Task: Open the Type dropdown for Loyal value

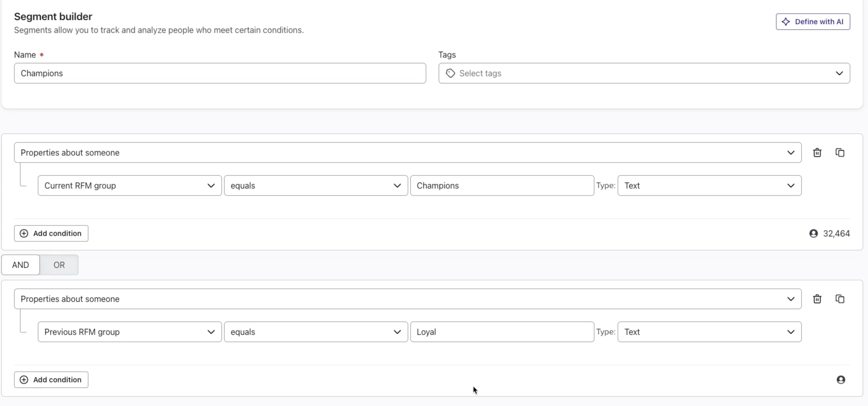Action: [x=709, y=332]
